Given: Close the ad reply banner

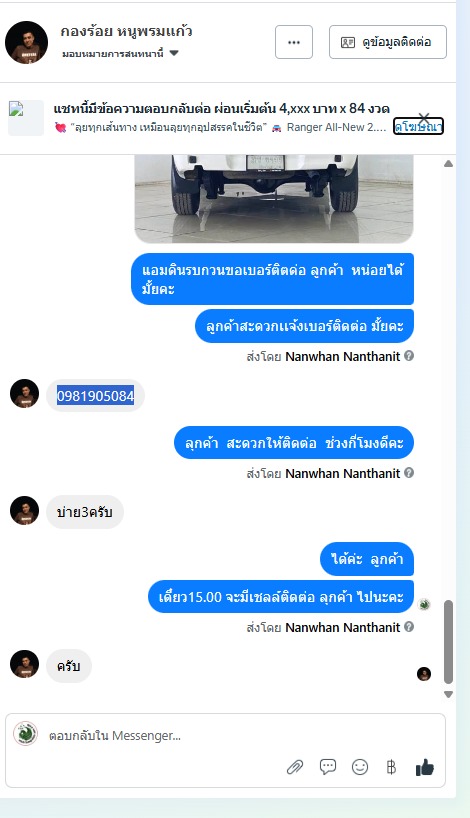Looking at the screenshot, I should pos(424,118).
